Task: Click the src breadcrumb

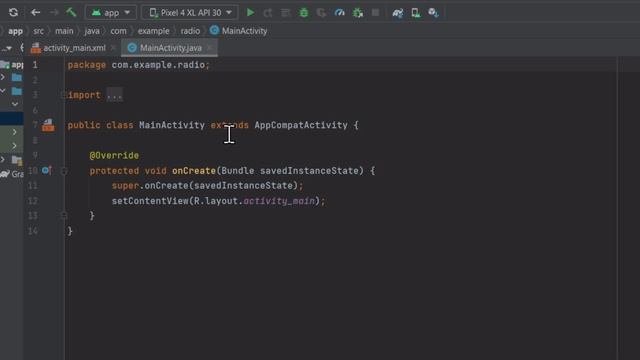Action: [x=38, y=31]
